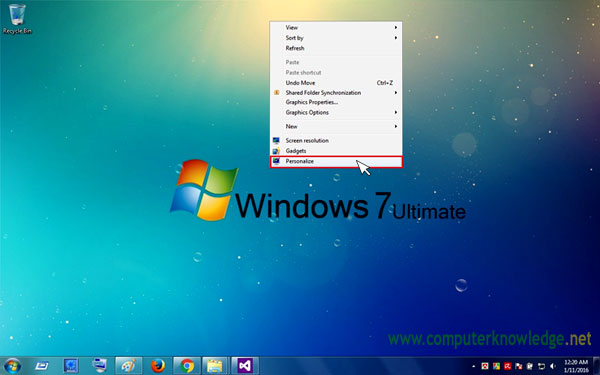Expand the Sort by submenu arrow

point(396,38)
